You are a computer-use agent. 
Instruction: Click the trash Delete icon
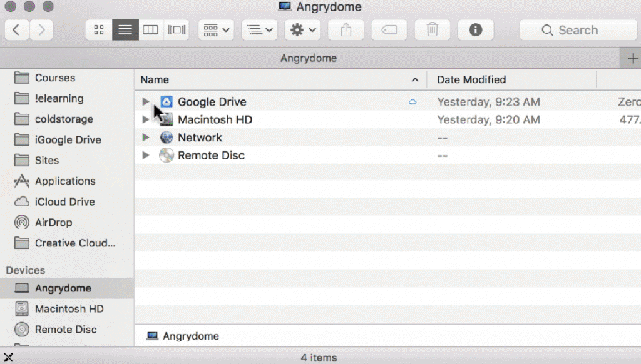tap(433, 30)
